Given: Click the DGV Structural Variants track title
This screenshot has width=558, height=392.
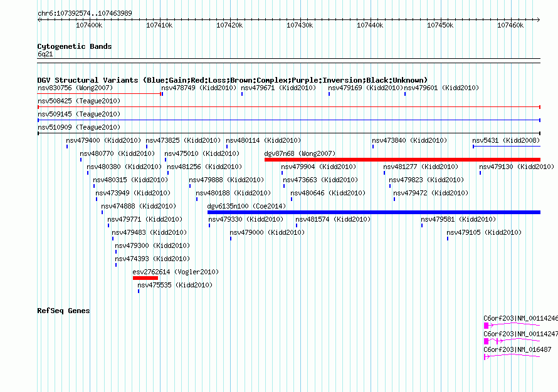Looking at the screenshot, I should 233,80.
